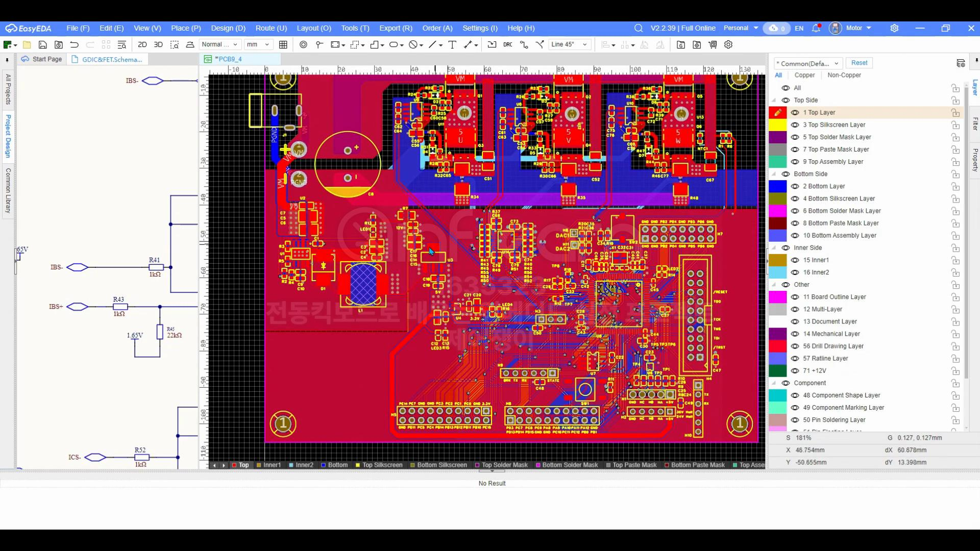The width and height of the screenshot is (980, 551).
Task: Switch to the GDIC&FET Schematic tab
Action: [112, 59]
